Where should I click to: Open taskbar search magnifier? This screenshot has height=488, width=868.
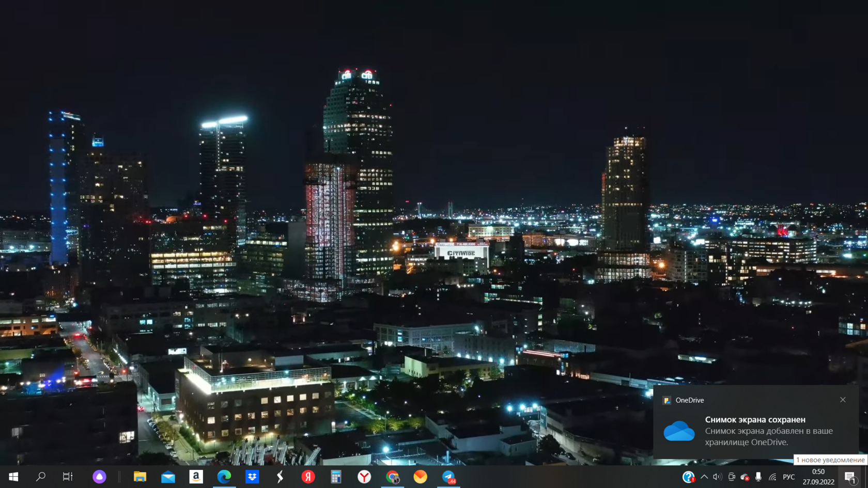point(40,477)
